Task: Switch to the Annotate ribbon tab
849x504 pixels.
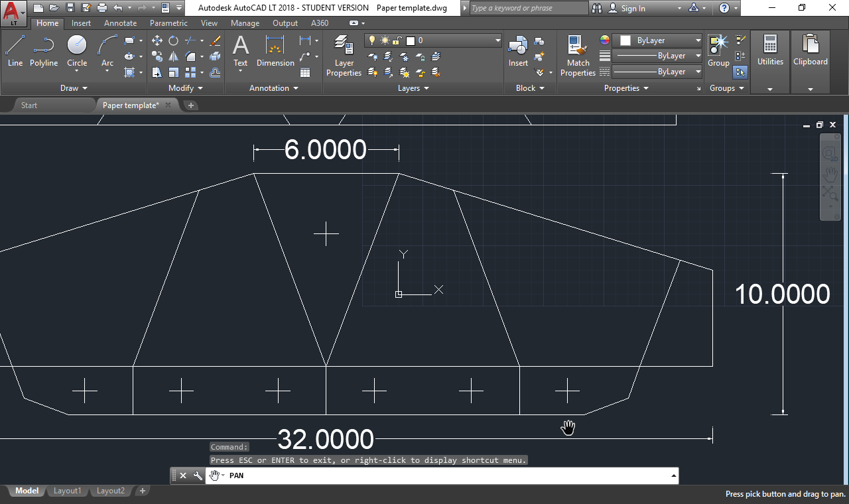Action: tap(120, 23)
